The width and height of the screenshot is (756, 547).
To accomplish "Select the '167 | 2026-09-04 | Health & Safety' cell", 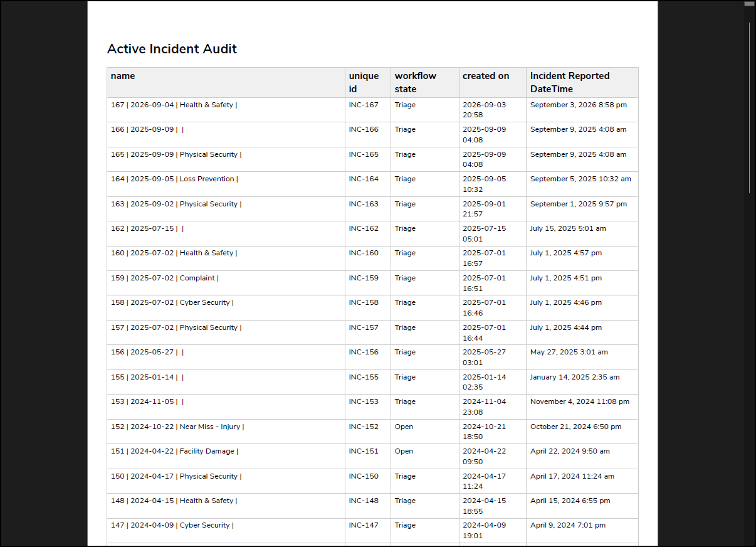I will tap(226, 110).
